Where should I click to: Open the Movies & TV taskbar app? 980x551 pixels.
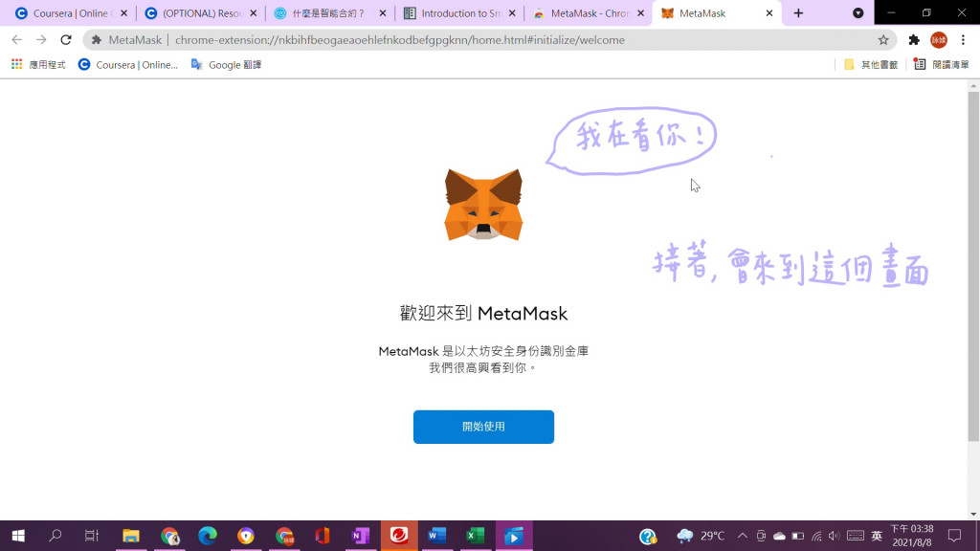coord(514,536)
